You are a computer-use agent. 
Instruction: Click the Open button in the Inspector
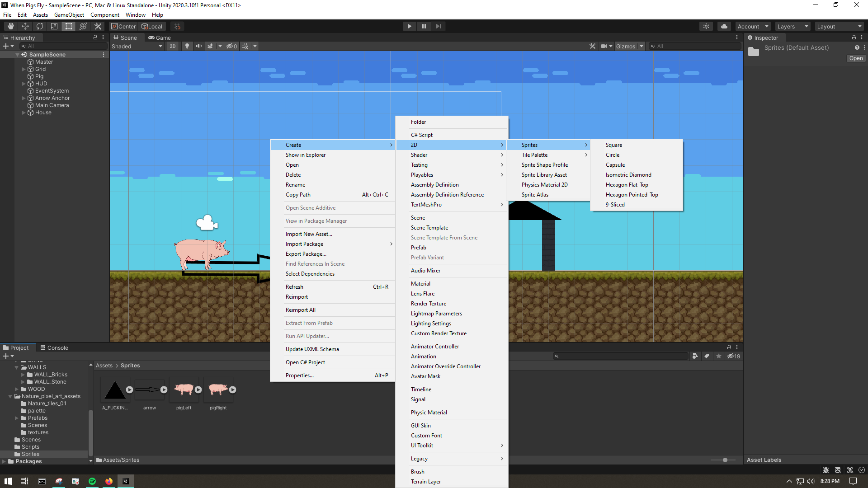[x=855, y=58]
